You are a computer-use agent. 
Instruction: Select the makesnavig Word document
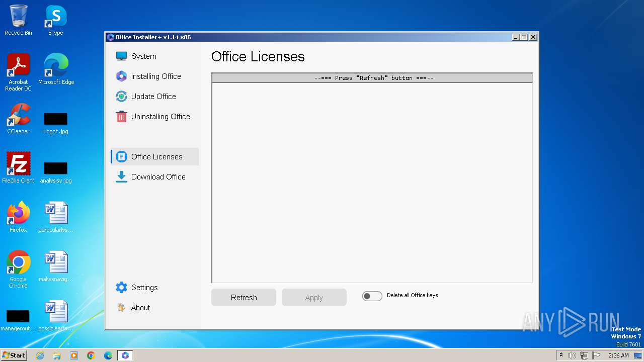pyautogui.click(x=56, y=266)
